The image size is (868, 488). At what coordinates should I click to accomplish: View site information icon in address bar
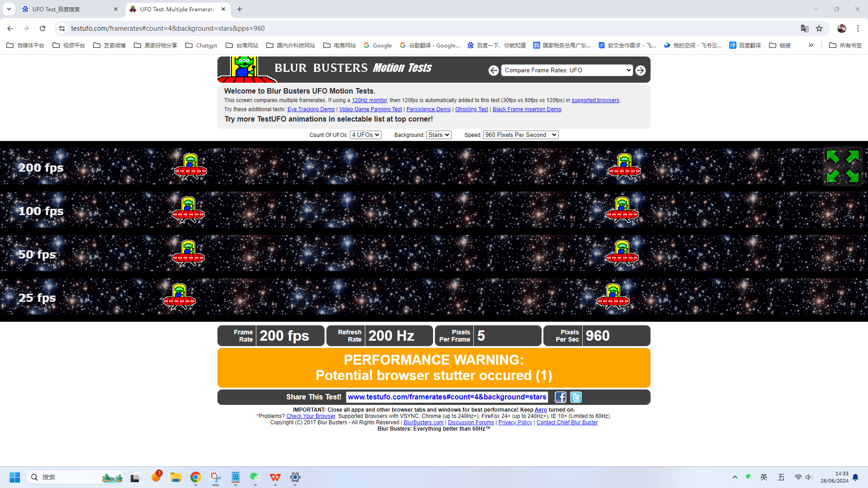62,28
